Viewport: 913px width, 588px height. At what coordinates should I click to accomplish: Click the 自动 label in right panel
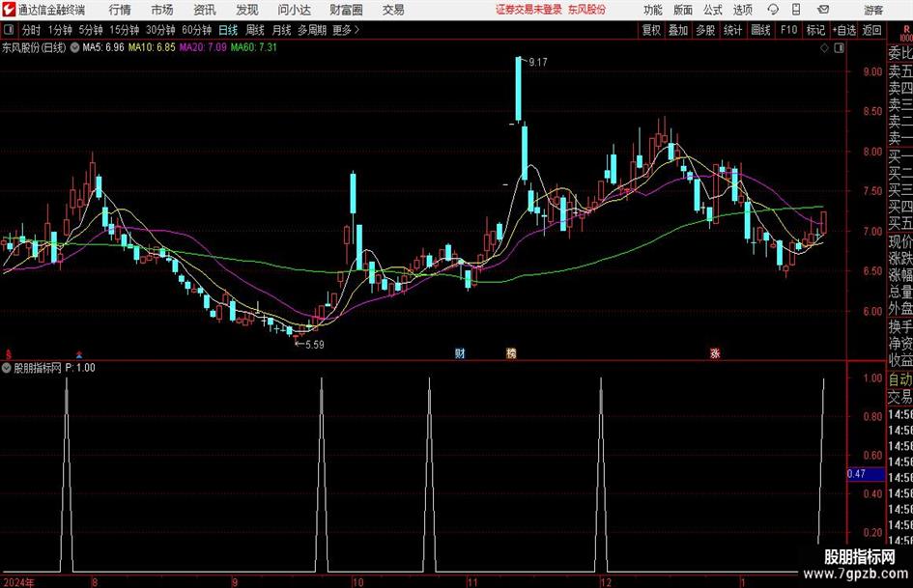tap(900, 379)
